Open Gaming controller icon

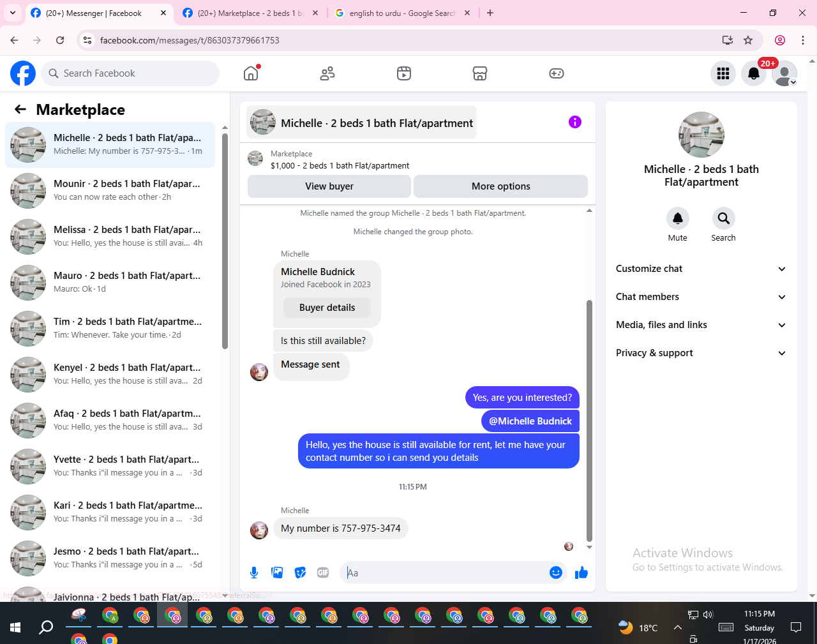point(557,73)
